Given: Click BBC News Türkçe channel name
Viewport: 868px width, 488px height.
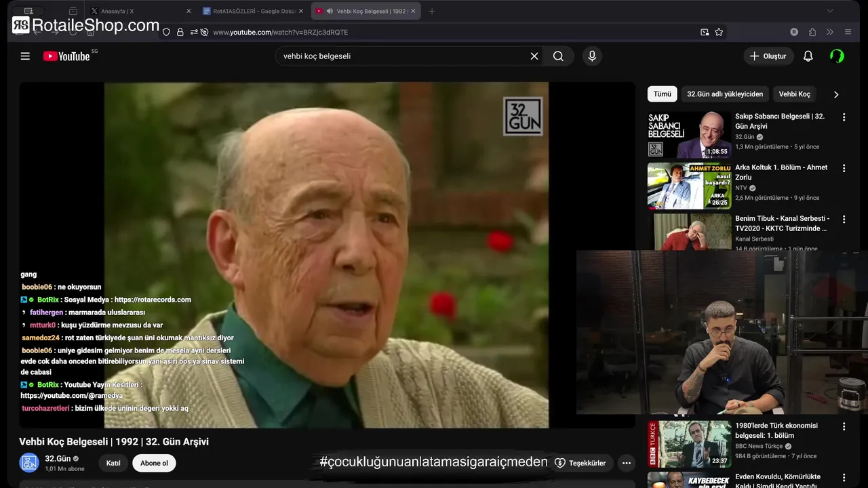Looking at the screenshot, I should pos(759,446).
